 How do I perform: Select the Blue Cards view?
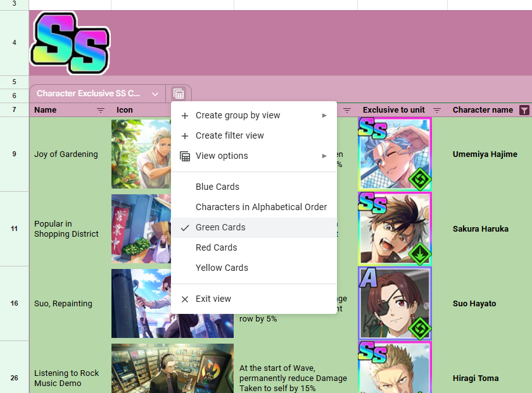click(x=254, y=187)
